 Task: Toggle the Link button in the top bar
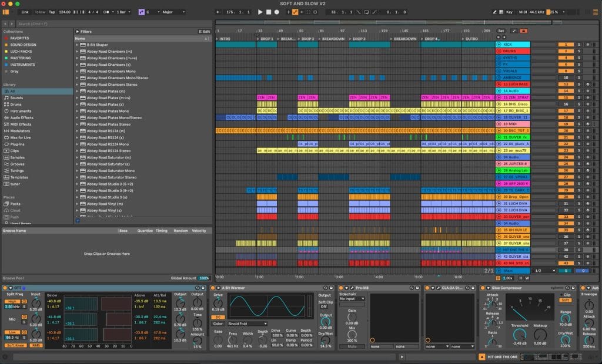tap(25, 12)
